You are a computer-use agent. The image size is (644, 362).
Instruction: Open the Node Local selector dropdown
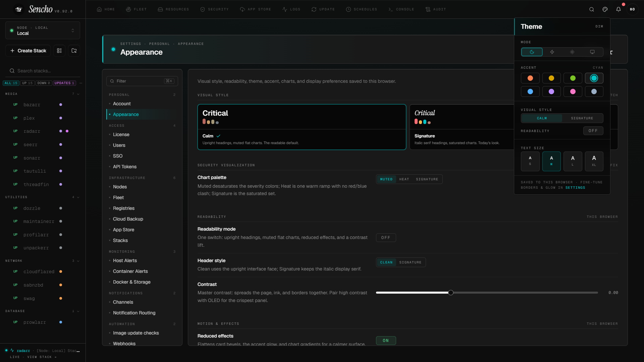[43, 31]
